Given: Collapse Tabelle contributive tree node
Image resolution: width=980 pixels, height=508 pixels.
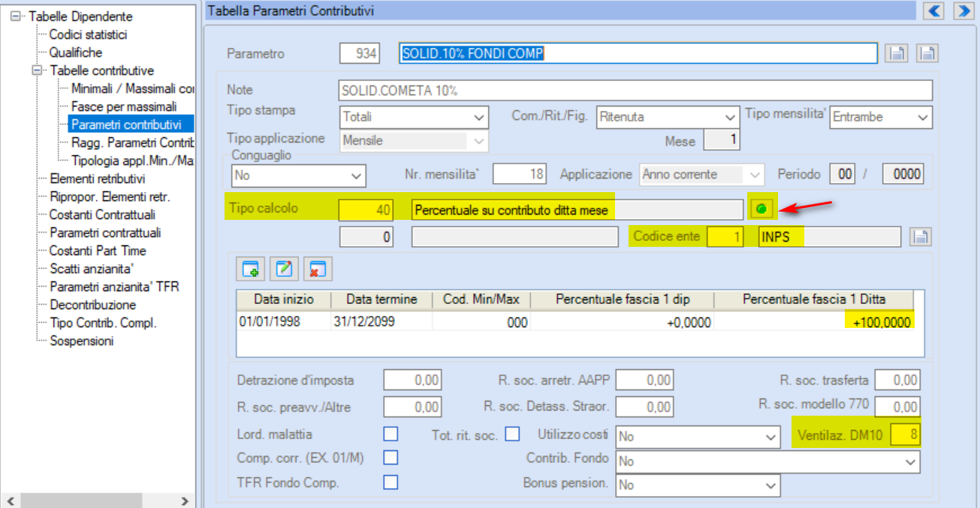Looking at the screenshot, I should click(x=36, y=71).
